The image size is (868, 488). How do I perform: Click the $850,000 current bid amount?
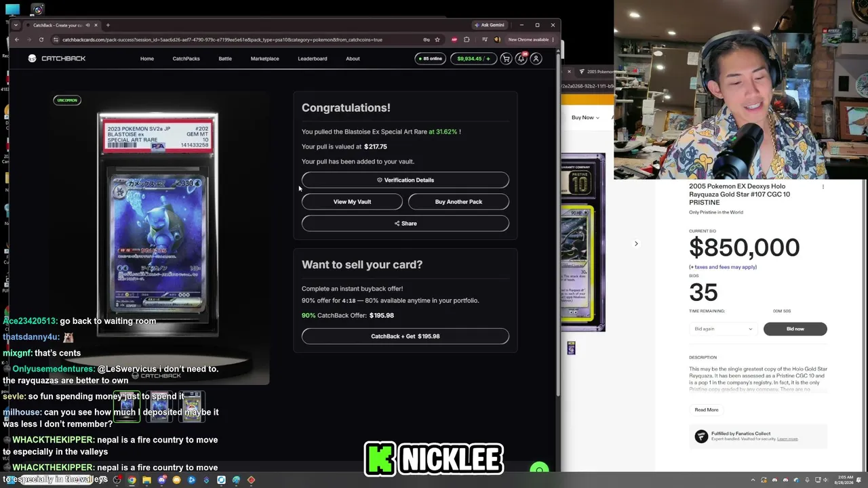tap(745, 247)
